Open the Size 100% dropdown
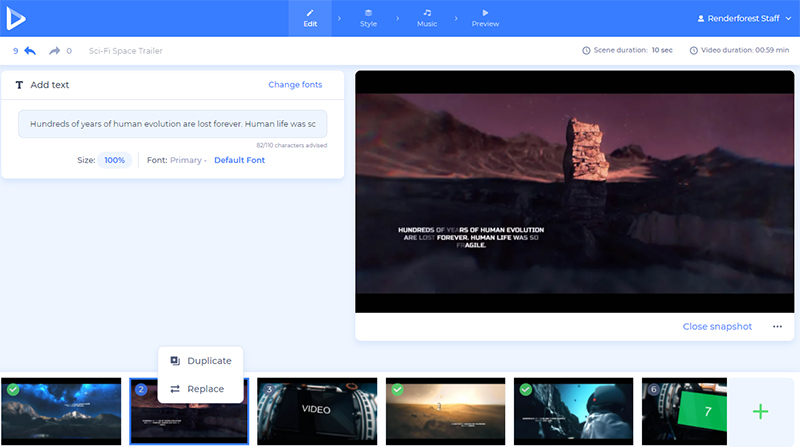 click(114, 160)
